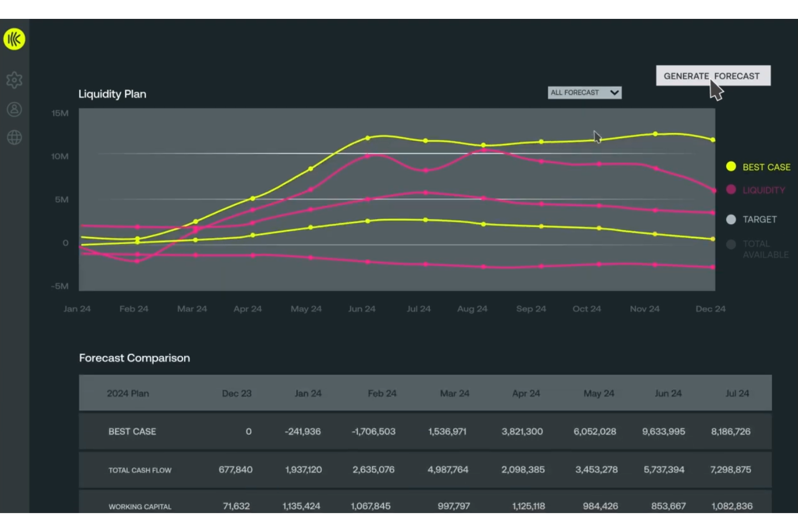Enable the Total Available legend series
The width and height of the screenshot is (798, 532).
(758, 249)
